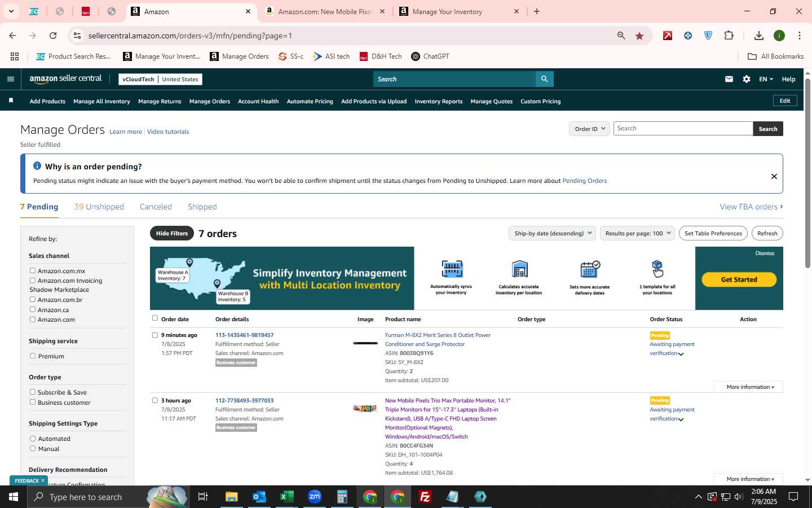812x508 pixels.
Task: Open Manage All Inventory in navigation
Action: click(x=101, y=102)
